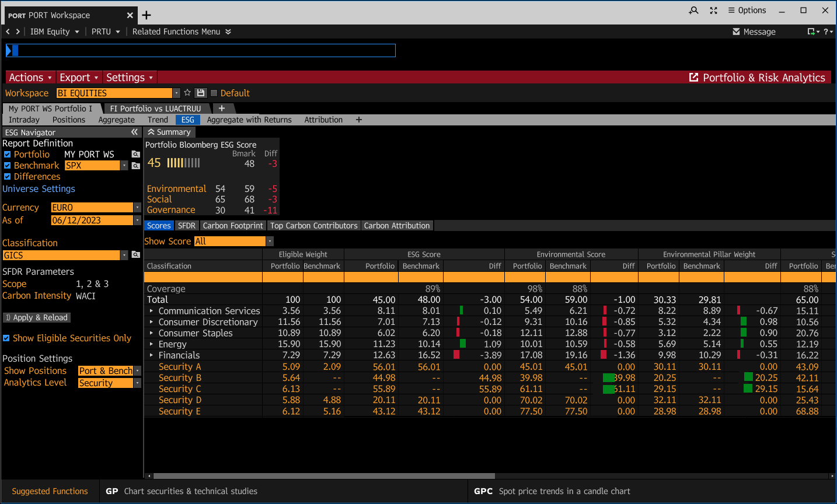Launch the GP chart securities suggested function
Viewport: 837px width, 504px height.
(x=182, y=491)
